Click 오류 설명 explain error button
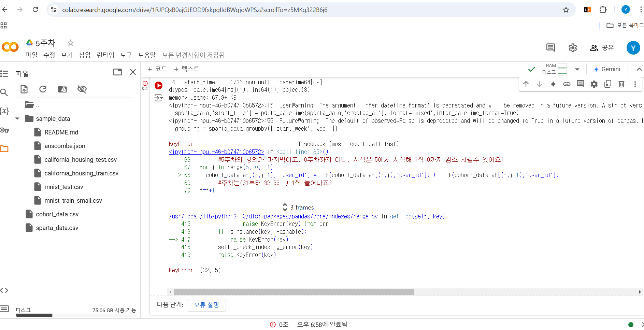 [206, 305]
